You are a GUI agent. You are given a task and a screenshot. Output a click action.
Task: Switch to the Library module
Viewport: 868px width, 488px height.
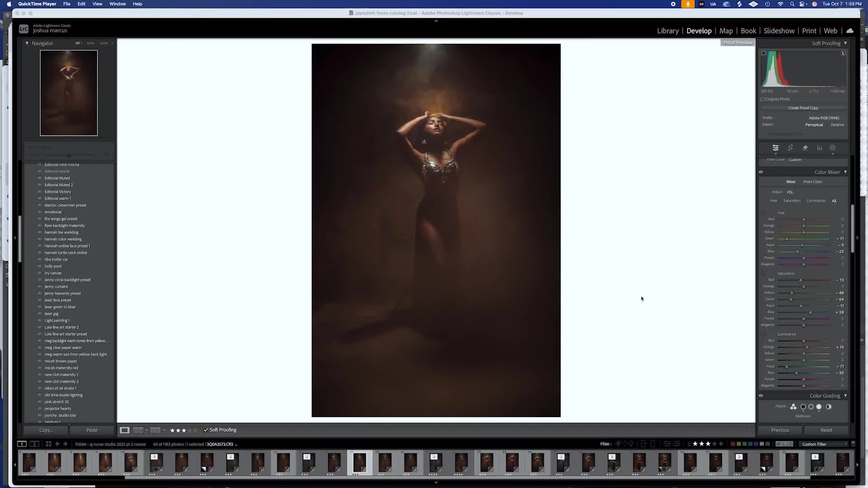click(667, 31)
